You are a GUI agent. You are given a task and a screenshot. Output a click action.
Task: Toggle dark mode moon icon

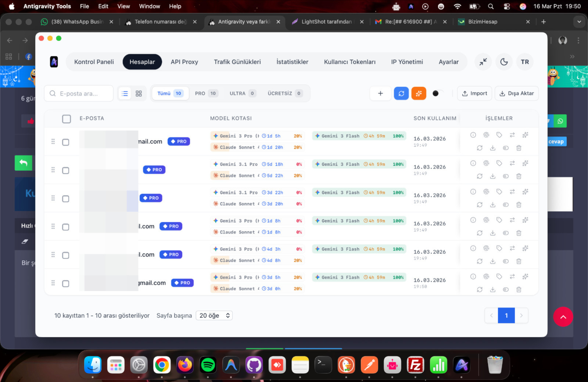(504, 62)
